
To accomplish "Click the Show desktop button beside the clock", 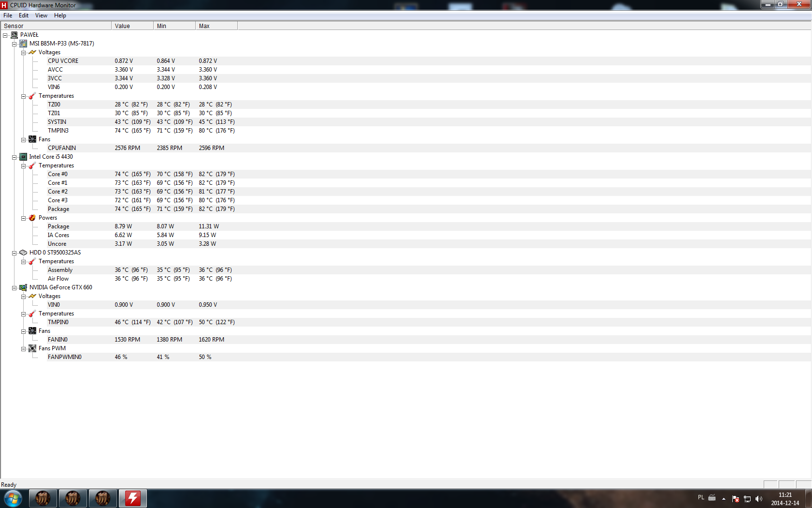I will [809, 498].
